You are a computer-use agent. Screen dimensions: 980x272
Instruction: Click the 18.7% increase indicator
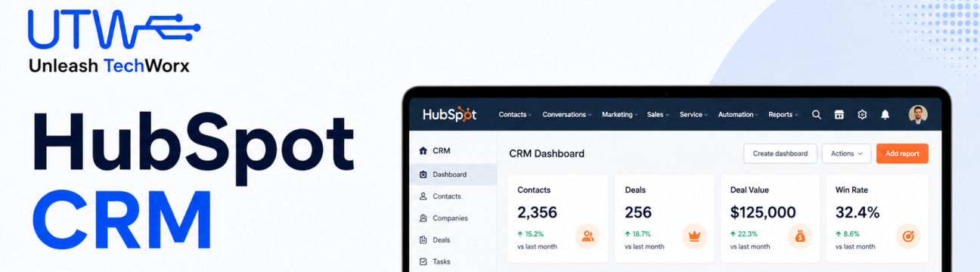(x=637, y=234)
